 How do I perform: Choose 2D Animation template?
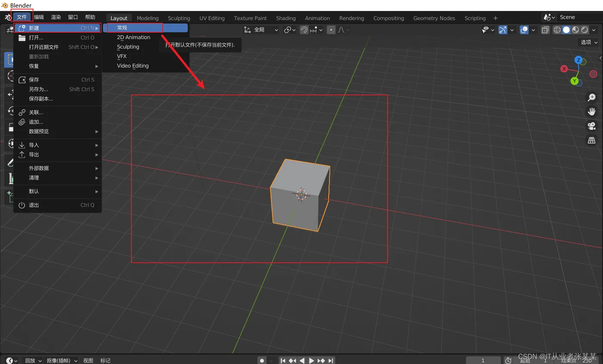coord(146,37)
